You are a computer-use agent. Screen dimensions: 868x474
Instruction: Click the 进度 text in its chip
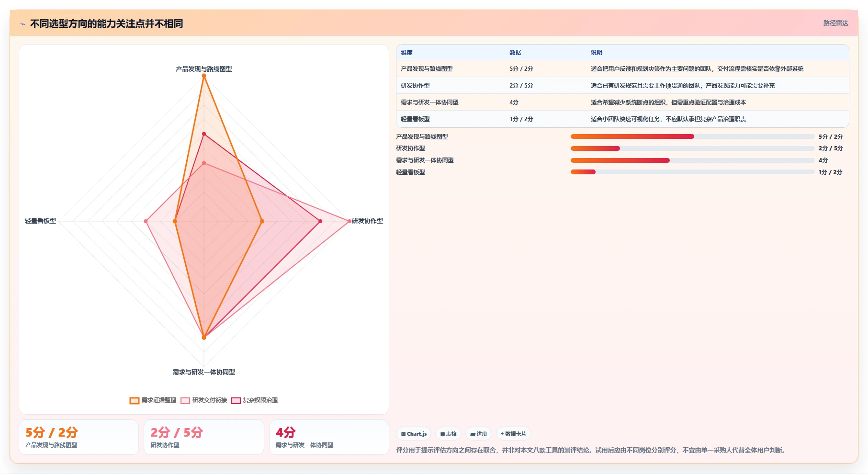click(482, 434)
